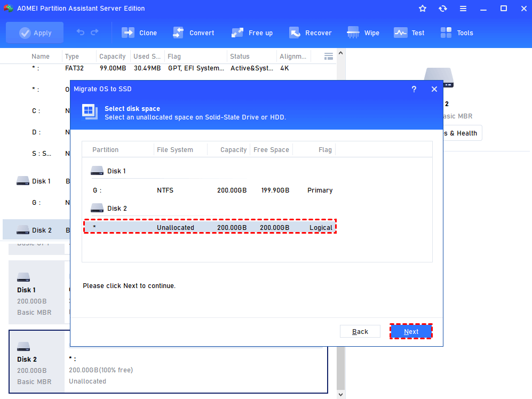Click the Alignment column header
This screenshot has width=532, height=399.
point(293,57)
